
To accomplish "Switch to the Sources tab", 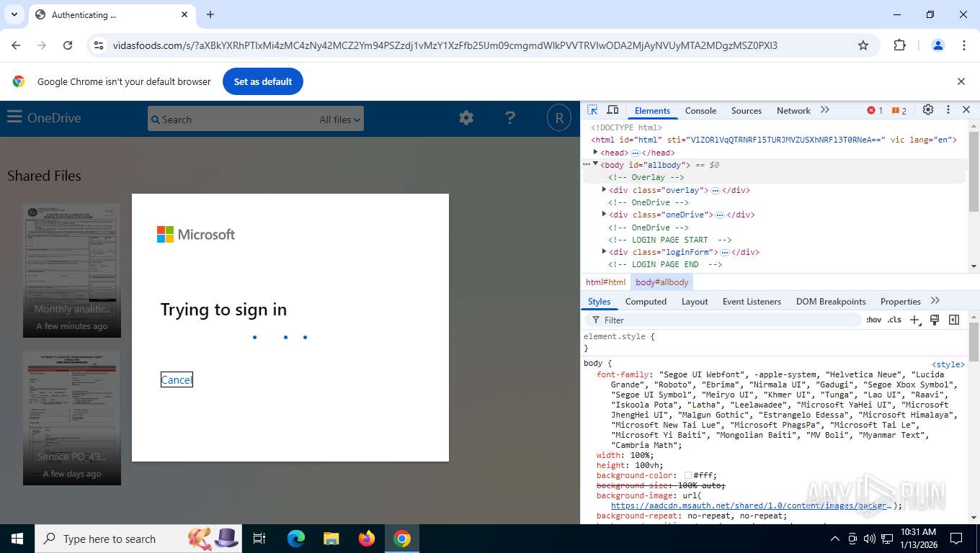I will (746, 110).
